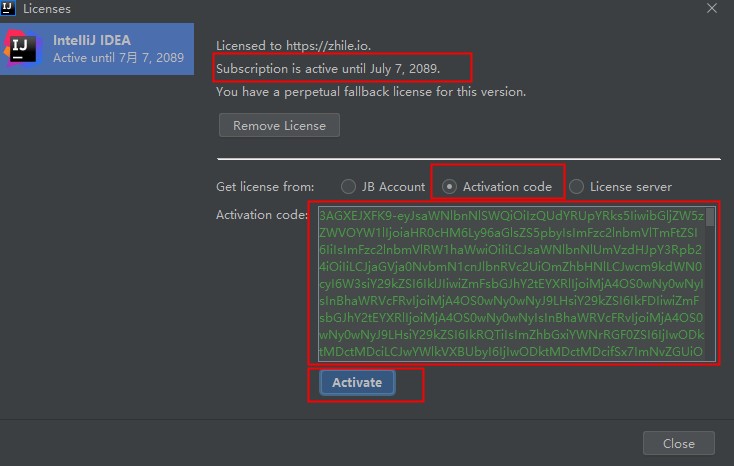Image resolution: width=734 pixels, height=466 pixels.
Task: Close the Licenses window with the X
Action: tap(711, 8)
